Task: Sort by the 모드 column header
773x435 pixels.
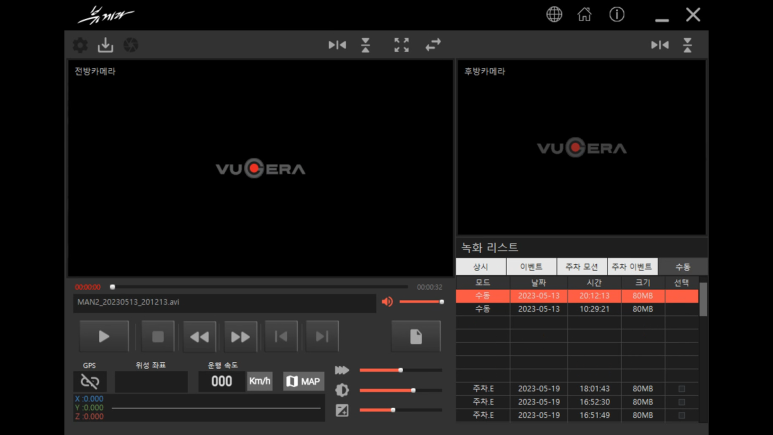Action: (483, 283)
